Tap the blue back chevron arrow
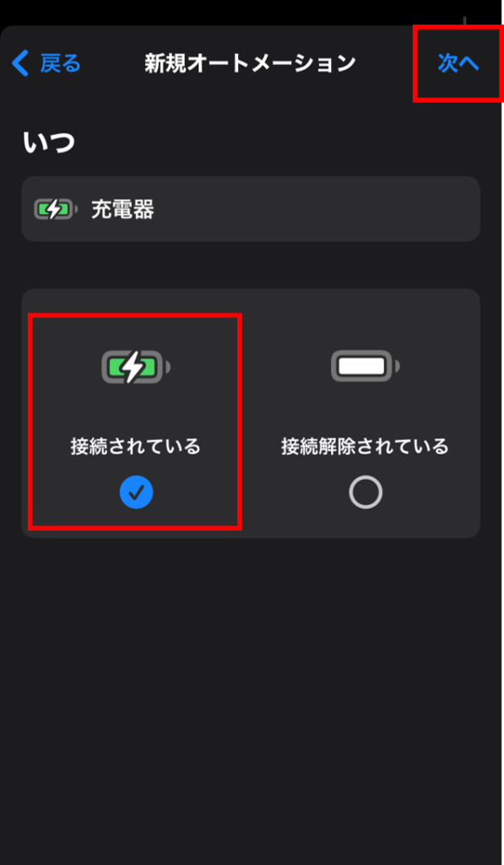 tap(20, 63)
